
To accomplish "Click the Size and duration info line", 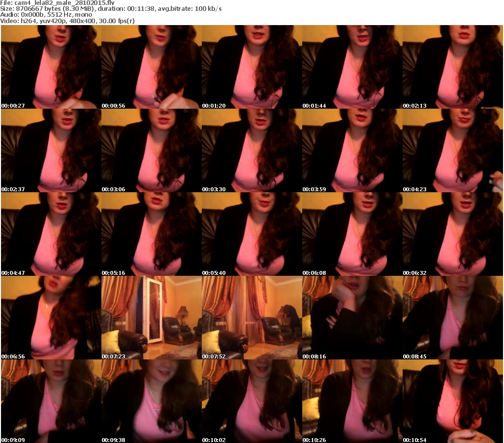I will pos(111,9).
